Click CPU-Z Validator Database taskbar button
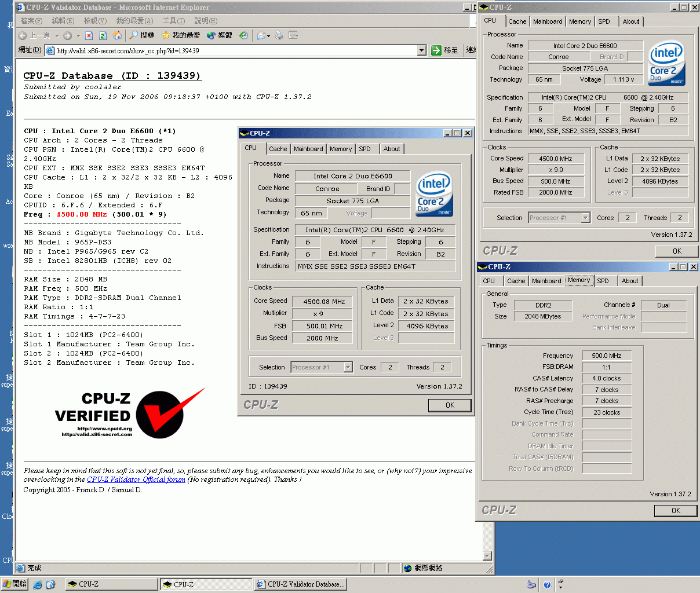Screen dimensions: 700x593 (300, 584)
